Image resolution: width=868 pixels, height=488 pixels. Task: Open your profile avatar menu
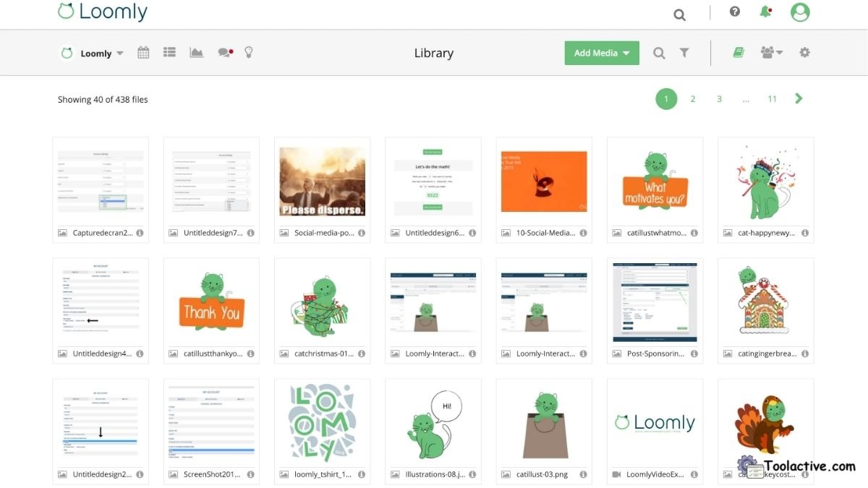[x=799, y=12]
